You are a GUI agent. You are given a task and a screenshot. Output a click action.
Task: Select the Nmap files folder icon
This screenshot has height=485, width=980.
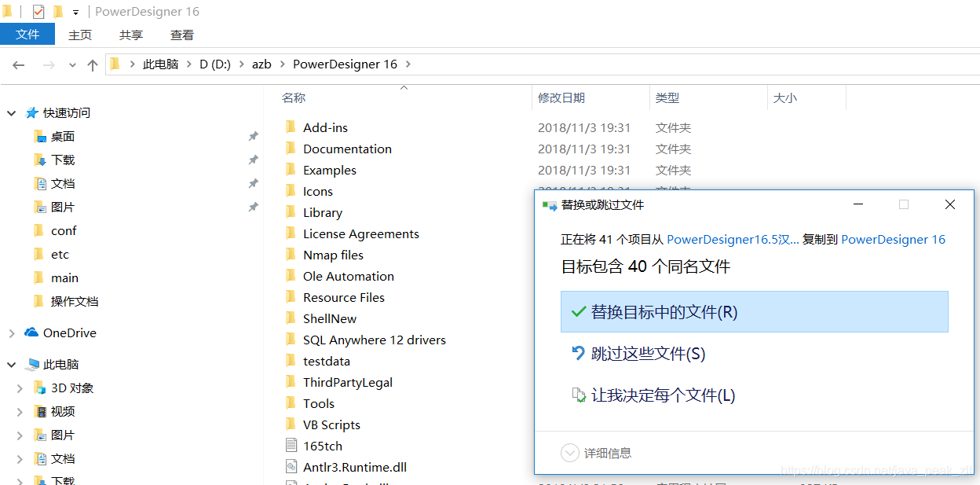291,255
